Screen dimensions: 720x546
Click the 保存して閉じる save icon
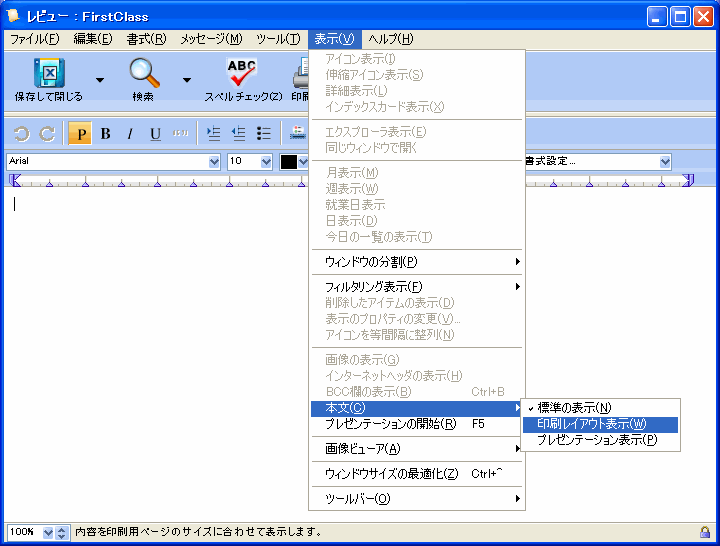tap(49, 73)
